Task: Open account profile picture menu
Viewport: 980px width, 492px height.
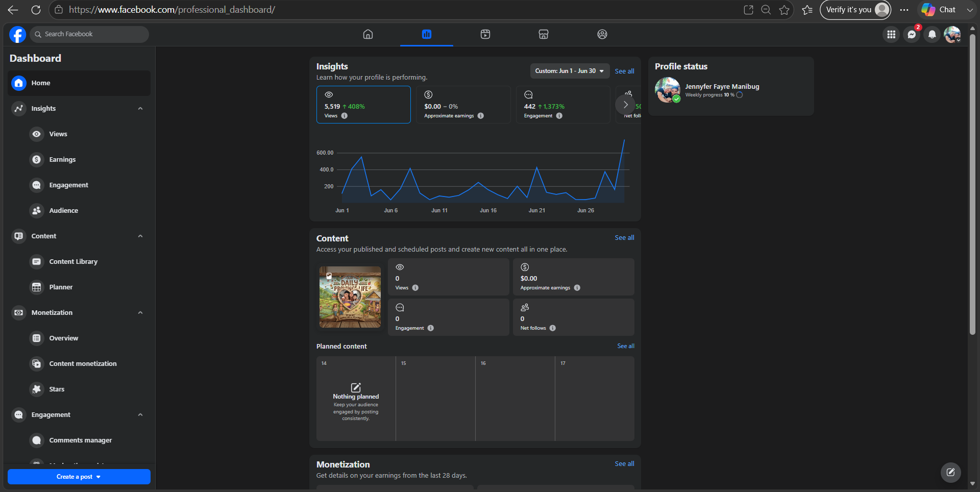Action: tap(952, 34)
